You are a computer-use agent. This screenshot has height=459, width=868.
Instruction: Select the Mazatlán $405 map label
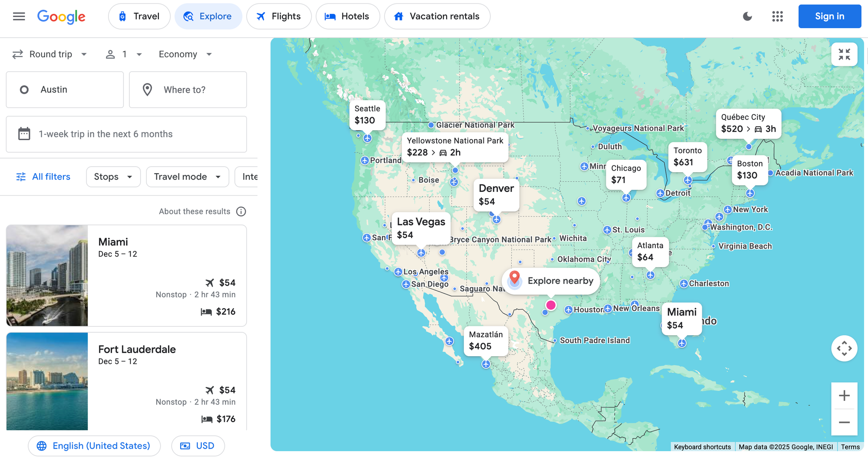point(486,341)
